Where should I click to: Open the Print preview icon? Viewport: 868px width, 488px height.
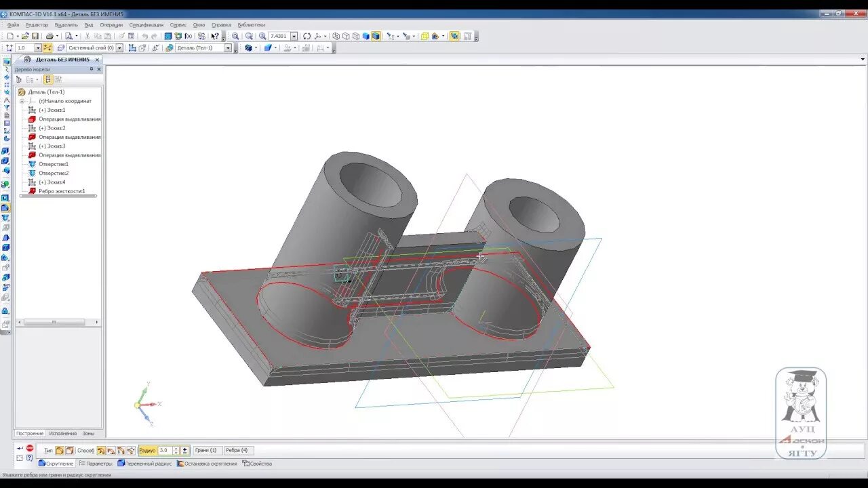(68, 36)
